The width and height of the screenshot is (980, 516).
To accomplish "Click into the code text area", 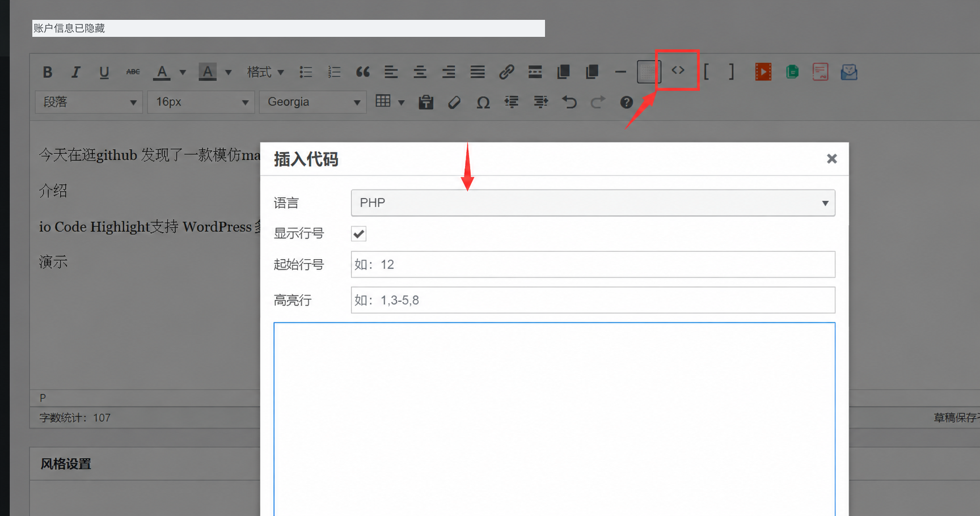I will 554,419.
